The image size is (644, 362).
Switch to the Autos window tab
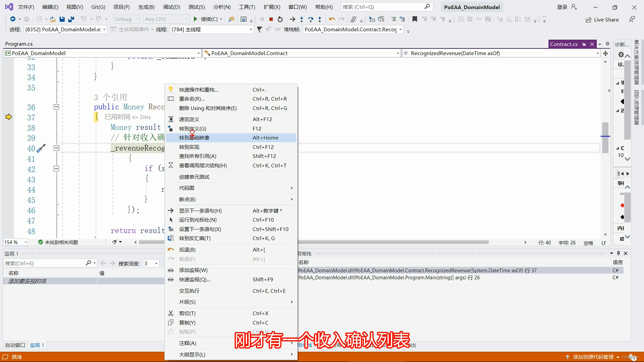click(x=15, y=345)
